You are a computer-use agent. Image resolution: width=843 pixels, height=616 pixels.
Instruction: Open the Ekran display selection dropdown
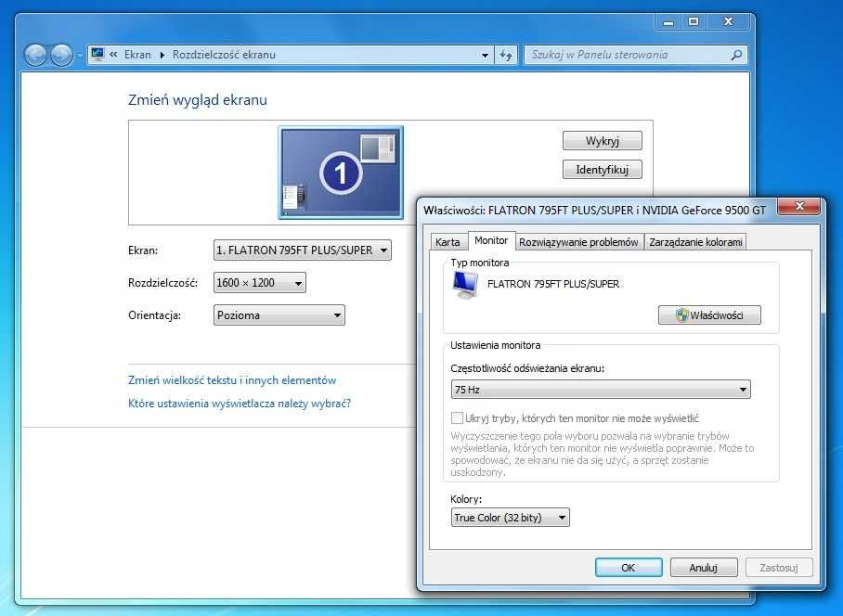[x=302, y=250]
